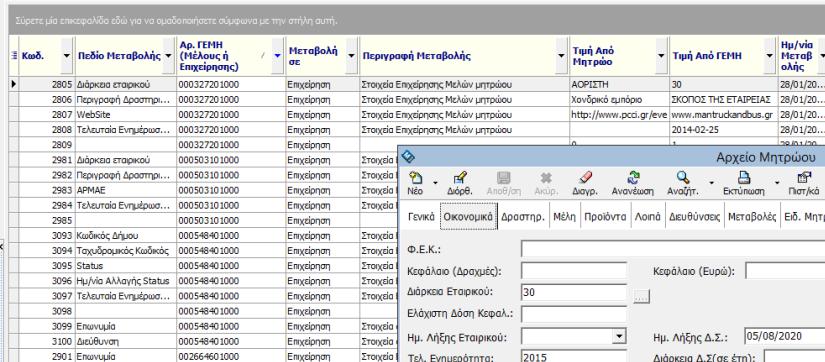
Task: Select the ΑΡΜΑΕ row with code 2983
Action: (203, 190)
